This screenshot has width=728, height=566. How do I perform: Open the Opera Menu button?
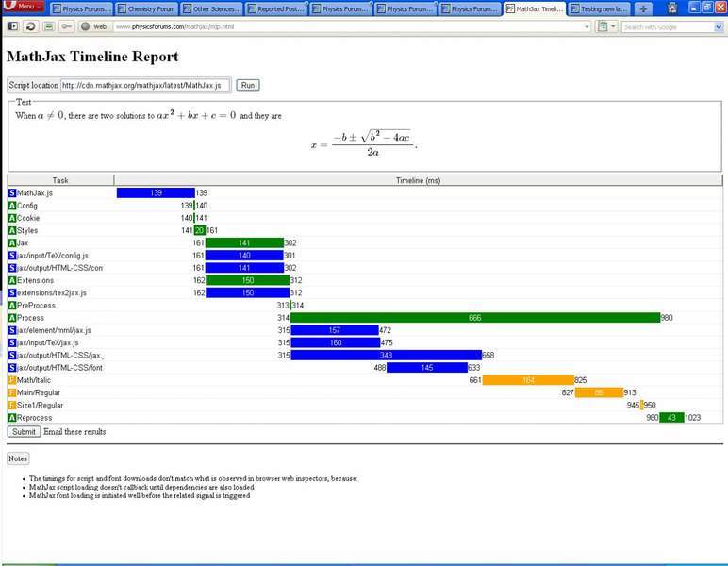click(x=24, y=7)
